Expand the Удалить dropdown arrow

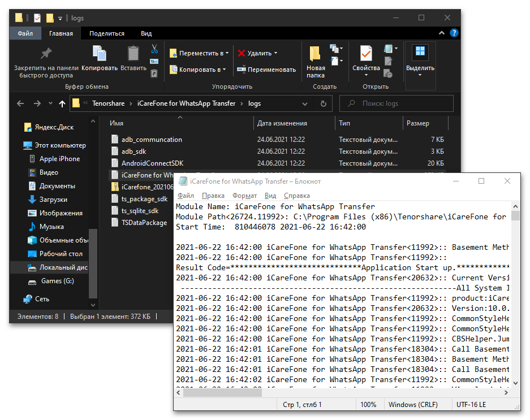point(276,53)
